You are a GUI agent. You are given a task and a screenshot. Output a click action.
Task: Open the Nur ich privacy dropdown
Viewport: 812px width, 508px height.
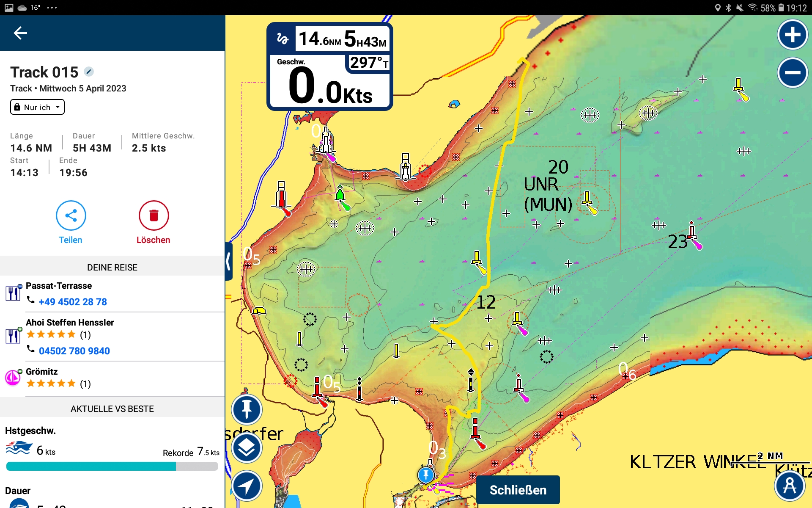pos(37,107)
